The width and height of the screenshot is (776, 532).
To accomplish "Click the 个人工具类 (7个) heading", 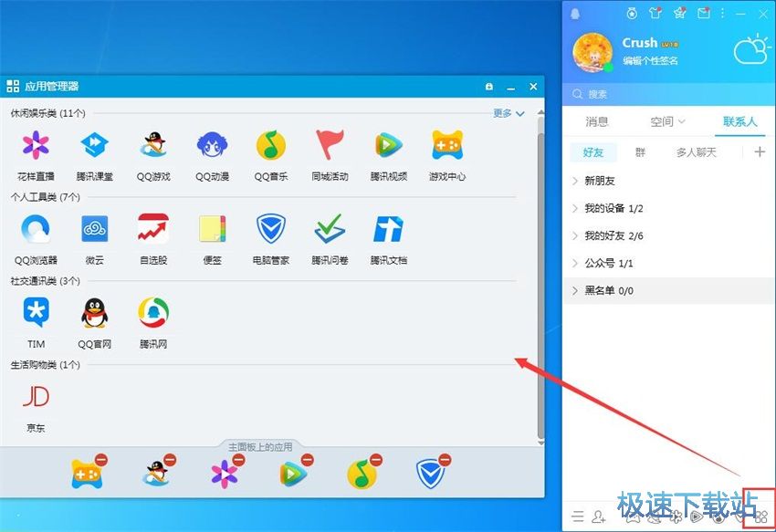I will coord(45,197).
